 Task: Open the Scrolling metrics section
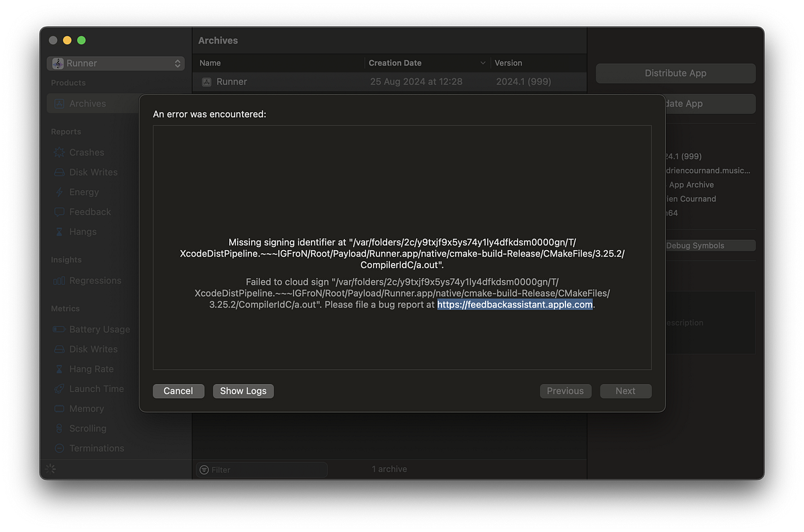point(86,428)
